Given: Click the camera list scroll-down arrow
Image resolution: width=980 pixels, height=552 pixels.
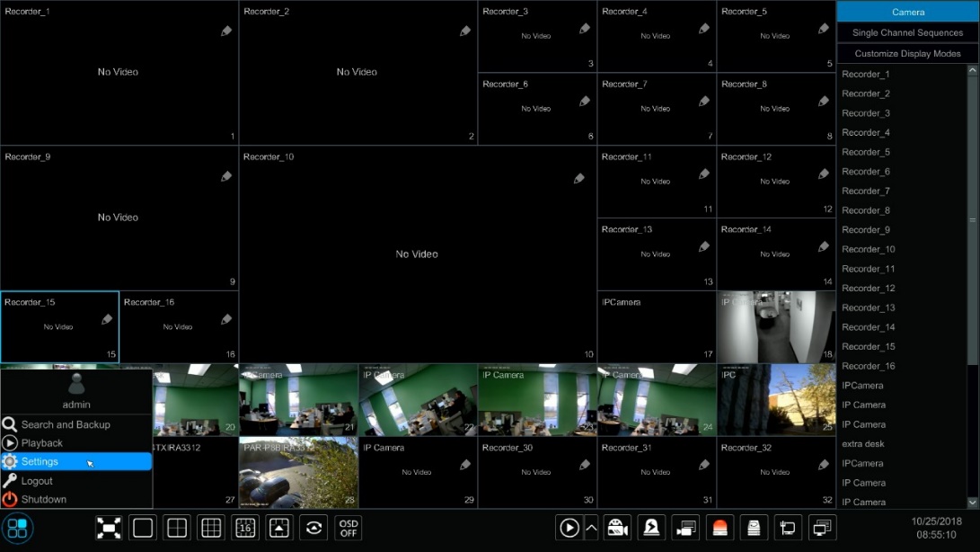Looking at the screenshot, I should point(972,502).
